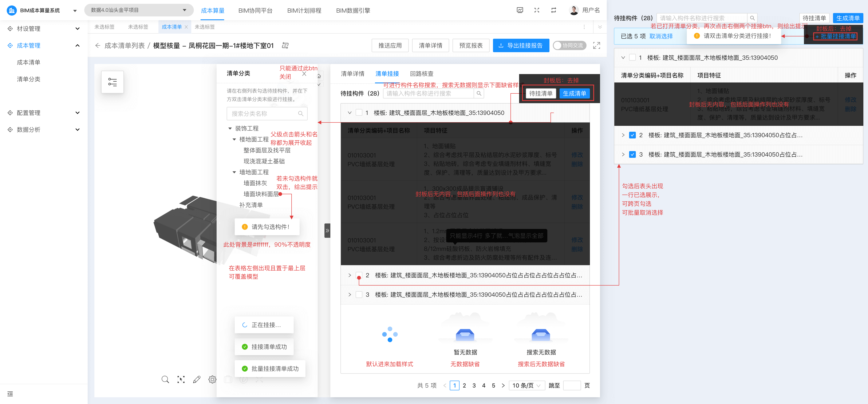Open the gear settings under the model viewer
The image size is (868, 404).
pyautogui.click(x=212, y=380)
